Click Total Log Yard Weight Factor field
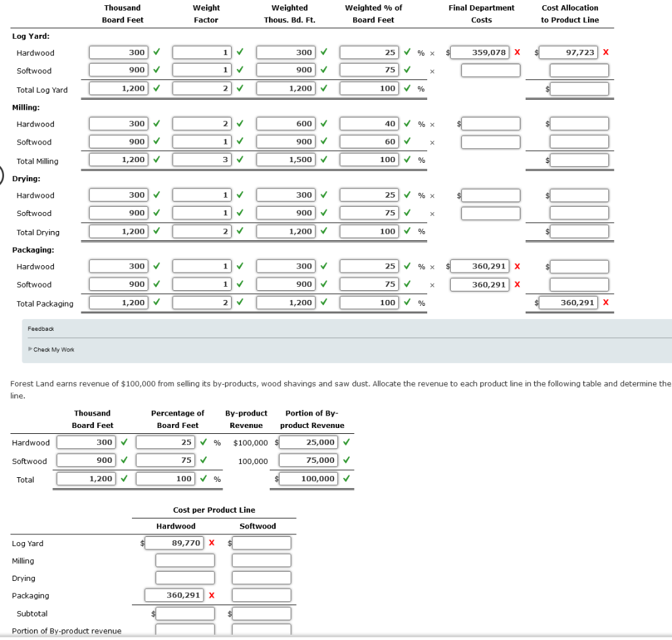This screenshot has width=672, height=640. (x=202, y=89)
